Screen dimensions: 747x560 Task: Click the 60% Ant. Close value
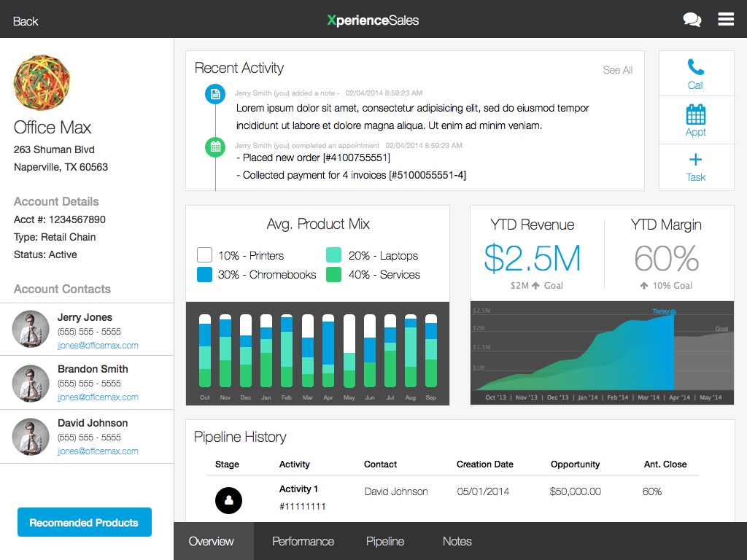tap(651, 491)
